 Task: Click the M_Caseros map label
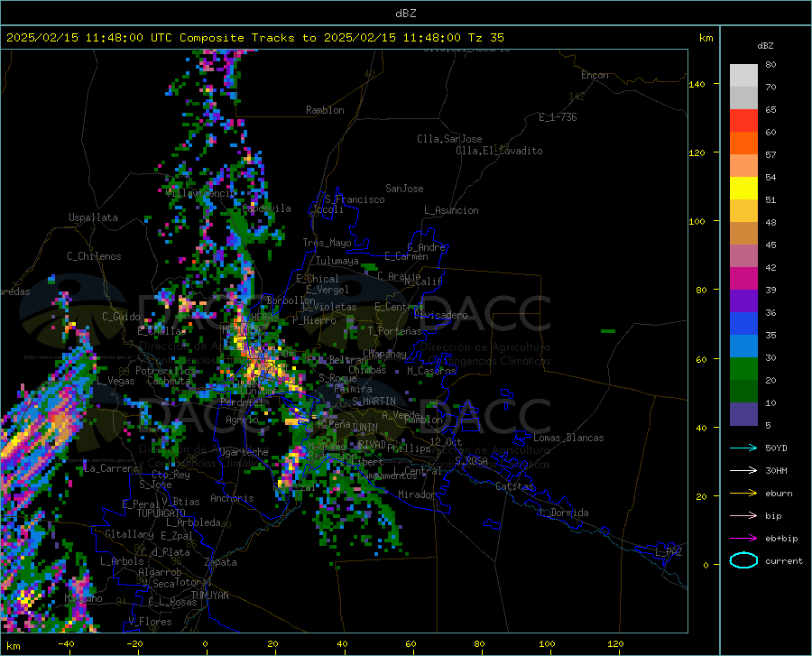click(x=431, y=370)
